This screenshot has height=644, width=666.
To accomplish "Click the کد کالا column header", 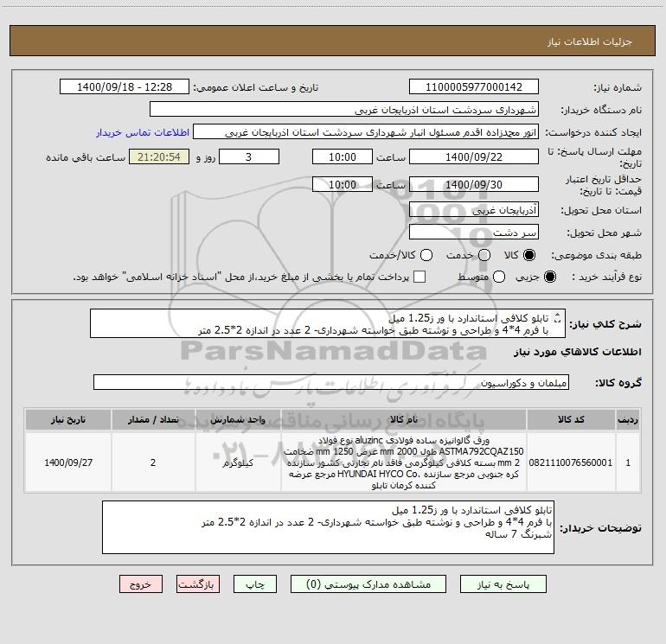I will [x=571, y=420].
